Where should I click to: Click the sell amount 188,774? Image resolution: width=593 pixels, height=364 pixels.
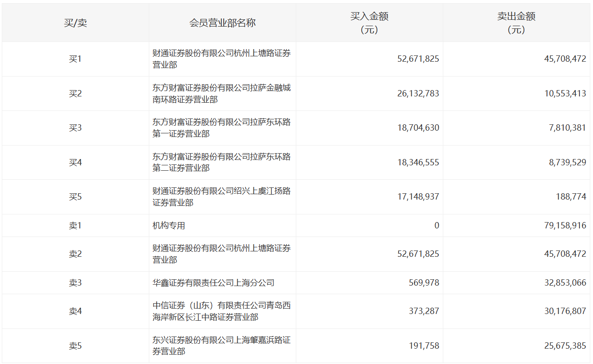(572, 197)
